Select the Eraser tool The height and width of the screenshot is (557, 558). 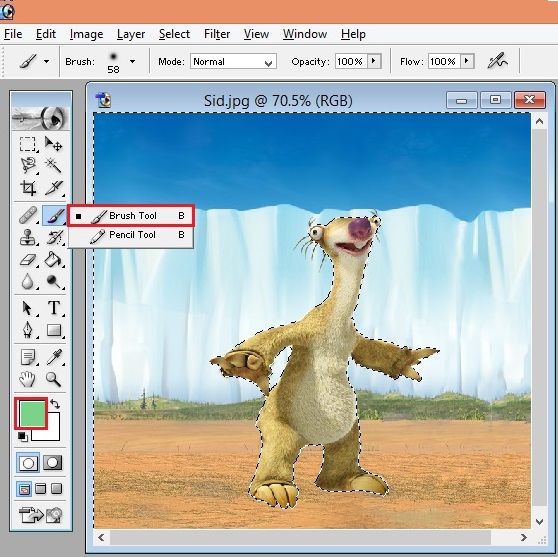[27, 259]
